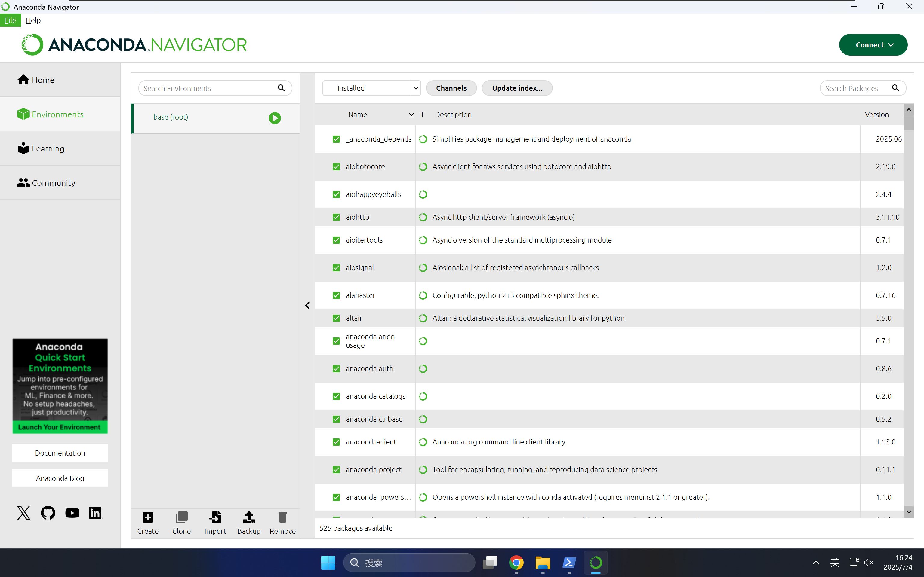The image size is (924, 577).
Task: Switch to the Learning tab
Action: click(x=48, y=148)
